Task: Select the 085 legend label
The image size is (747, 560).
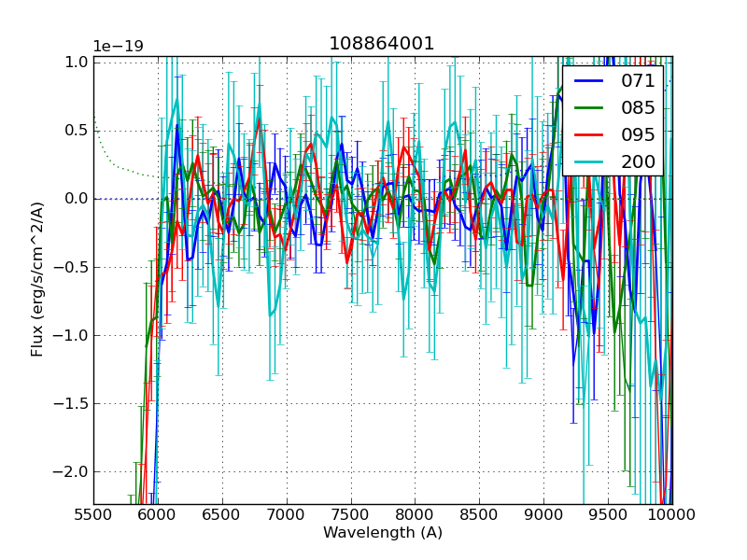Action: (638, 108)
